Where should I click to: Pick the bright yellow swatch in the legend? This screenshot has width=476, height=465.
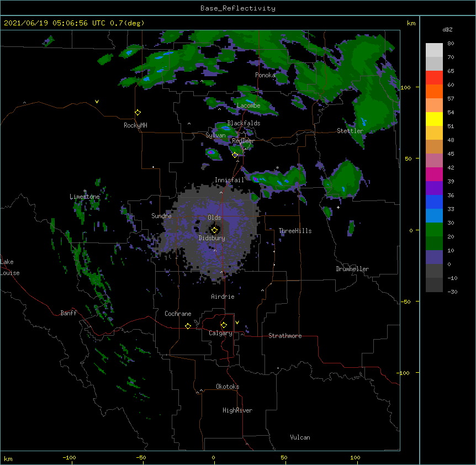434,119
